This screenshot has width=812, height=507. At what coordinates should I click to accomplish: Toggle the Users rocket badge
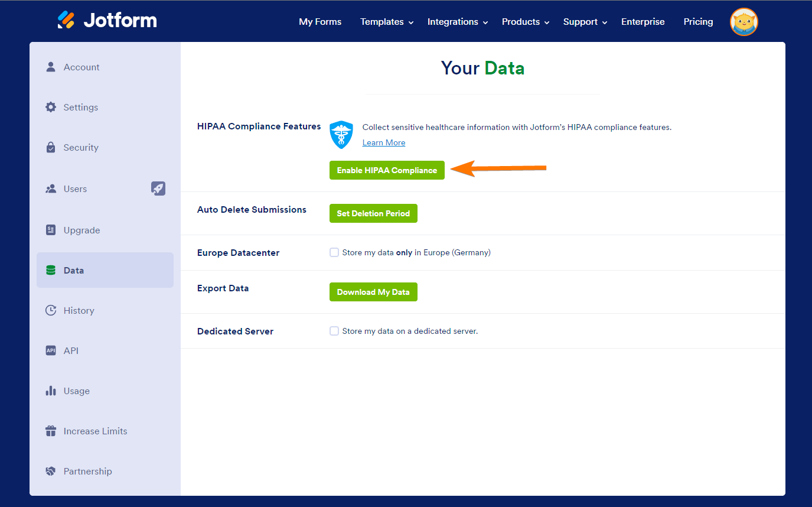click(x=158, y=188)
